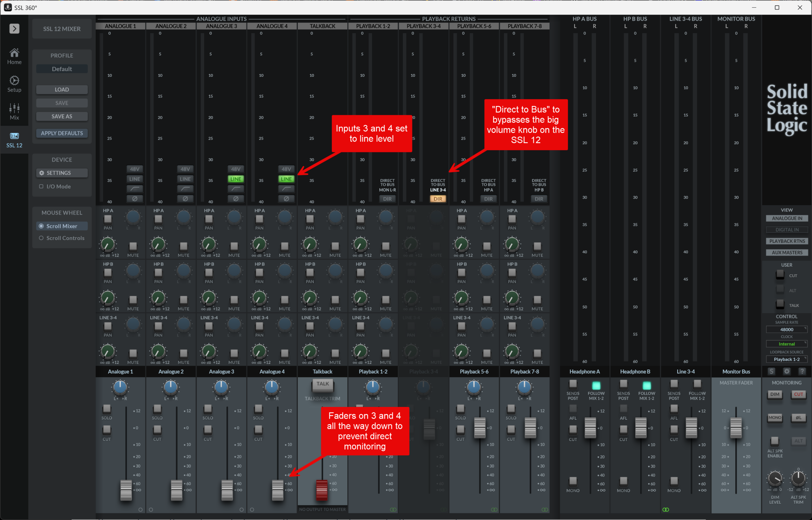Toggle phase invert on Analogue 1
The image size is (812, 520).
point(134,199)
